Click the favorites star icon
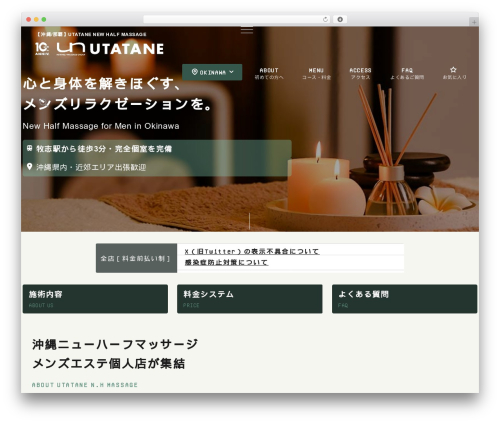500x423 pixels. coord(453,70)
